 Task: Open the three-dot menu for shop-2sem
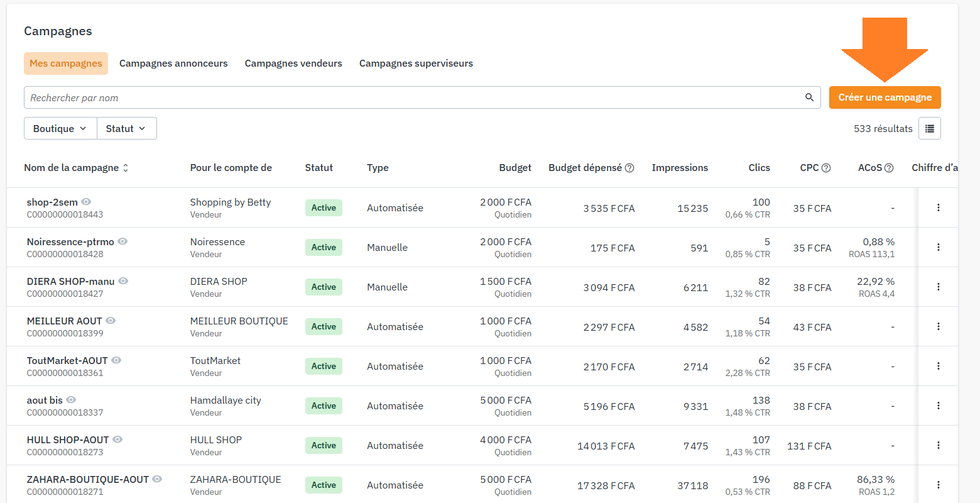point(938,207)
